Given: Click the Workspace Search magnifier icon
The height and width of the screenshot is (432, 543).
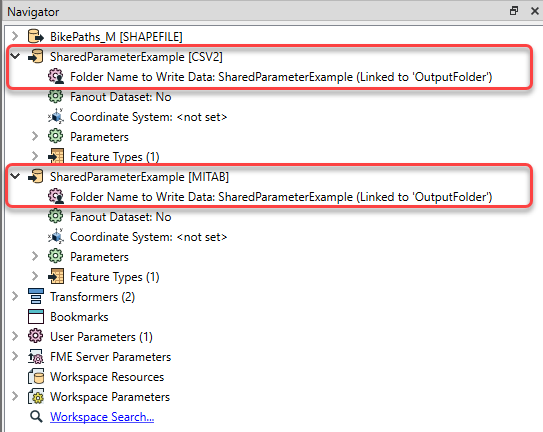Looking at the screenshot, I should tap(36, 416).
